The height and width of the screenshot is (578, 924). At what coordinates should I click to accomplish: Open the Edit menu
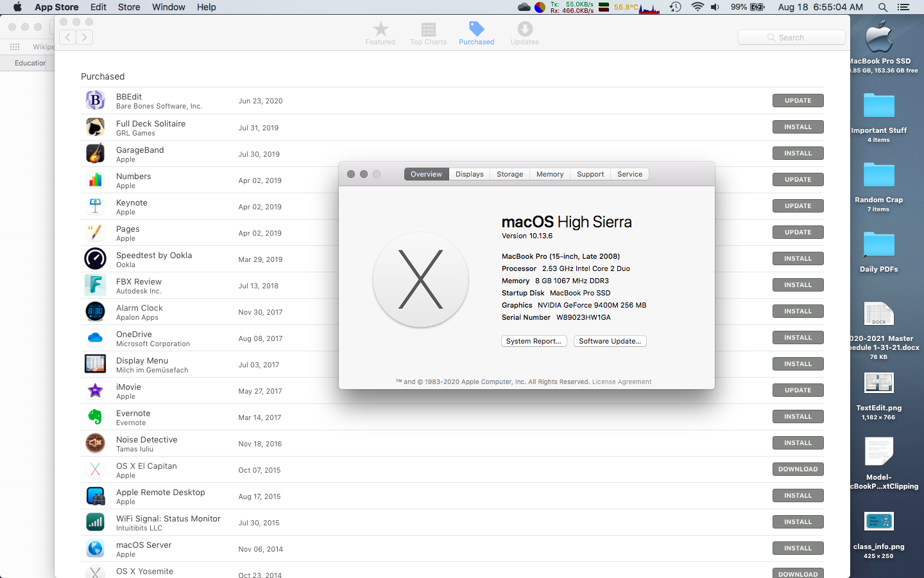[98, 7]
